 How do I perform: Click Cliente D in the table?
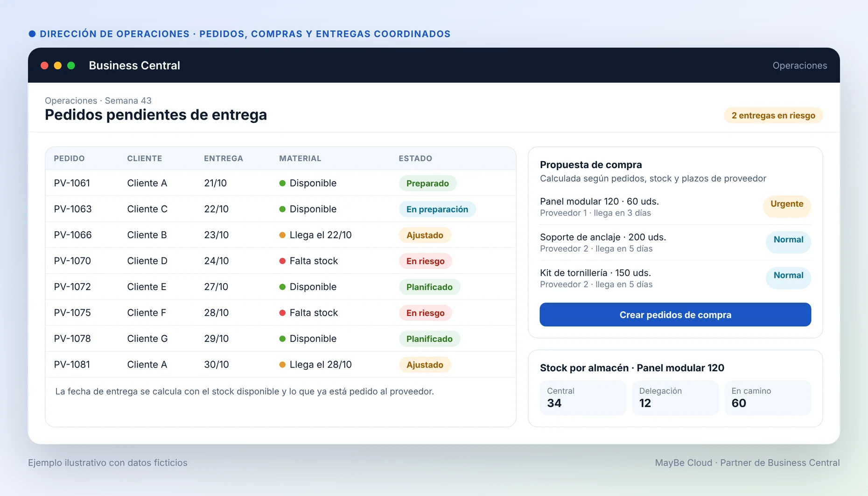coord(147,261)
